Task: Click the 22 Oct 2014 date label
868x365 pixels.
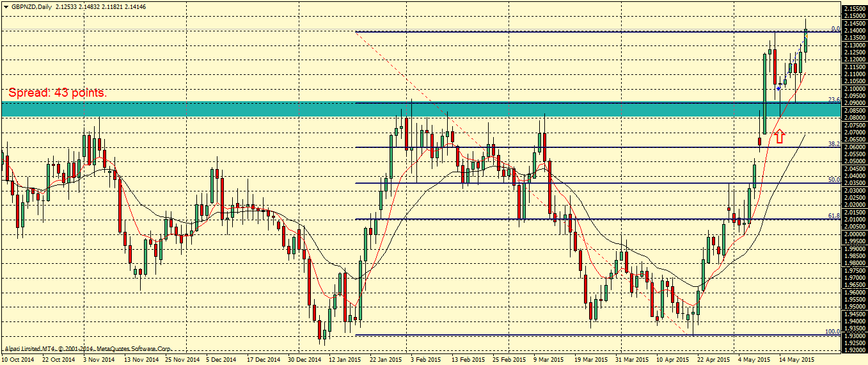Action: pos(59,360)
